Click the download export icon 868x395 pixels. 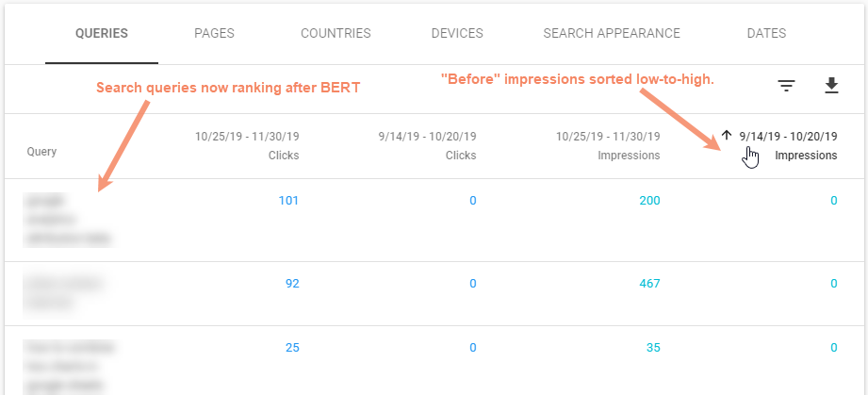pos(830,87)
